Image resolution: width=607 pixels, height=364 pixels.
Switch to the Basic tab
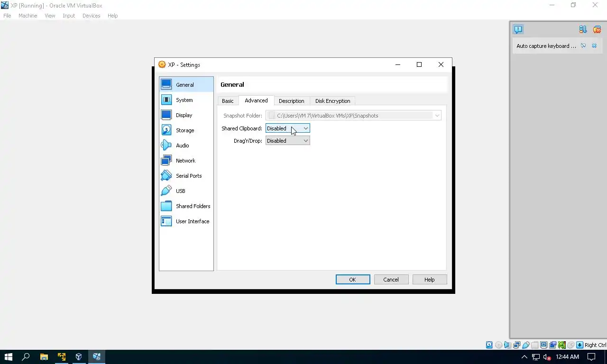pos(228,101)
